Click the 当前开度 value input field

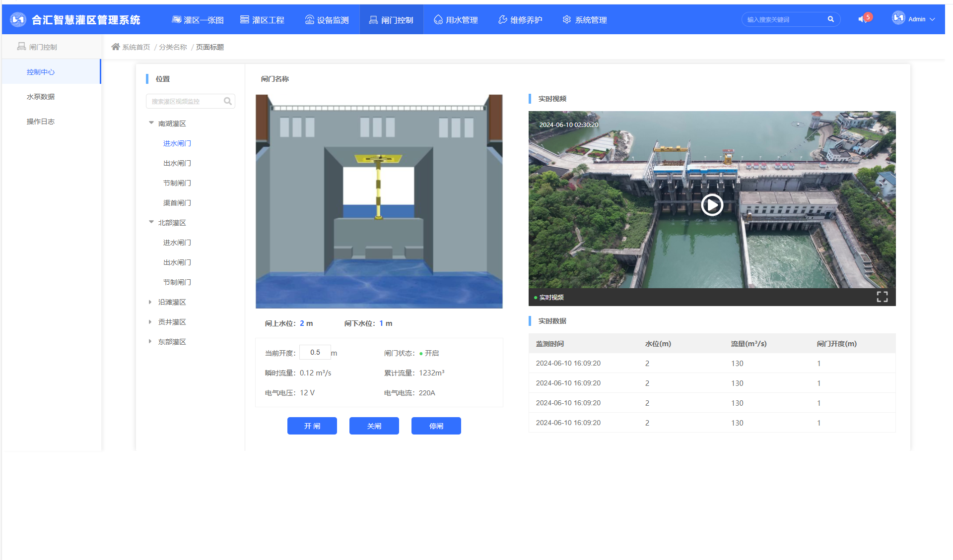(315, 353)
